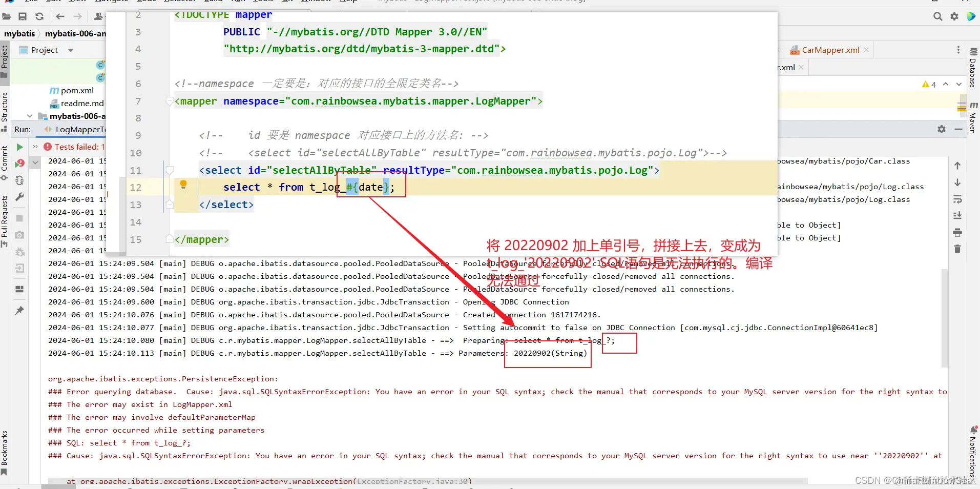
Task: Print the console output
Action: [957, 233]
